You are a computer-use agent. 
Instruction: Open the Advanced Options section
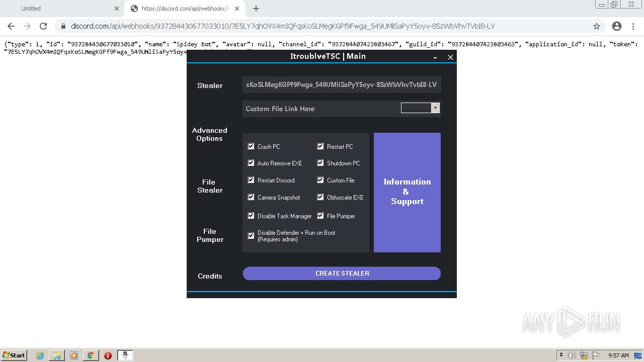(x=210, y=134)
